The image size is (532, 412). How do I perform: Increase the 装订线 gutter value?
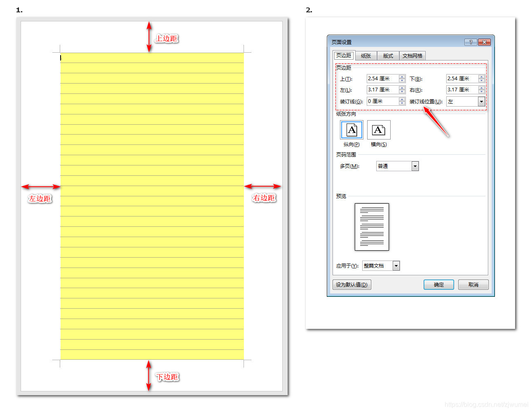[402, 99]
